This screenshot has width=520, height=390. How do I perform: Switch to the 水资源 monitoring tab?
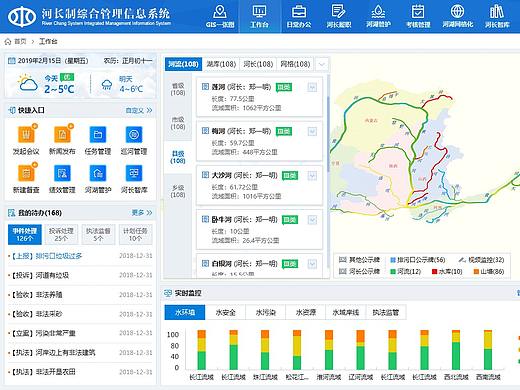(x=306, y=313)
